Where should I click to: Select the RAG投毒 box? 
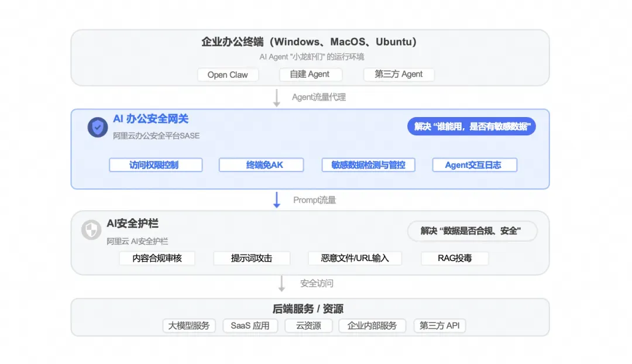(x=455, y=258)
